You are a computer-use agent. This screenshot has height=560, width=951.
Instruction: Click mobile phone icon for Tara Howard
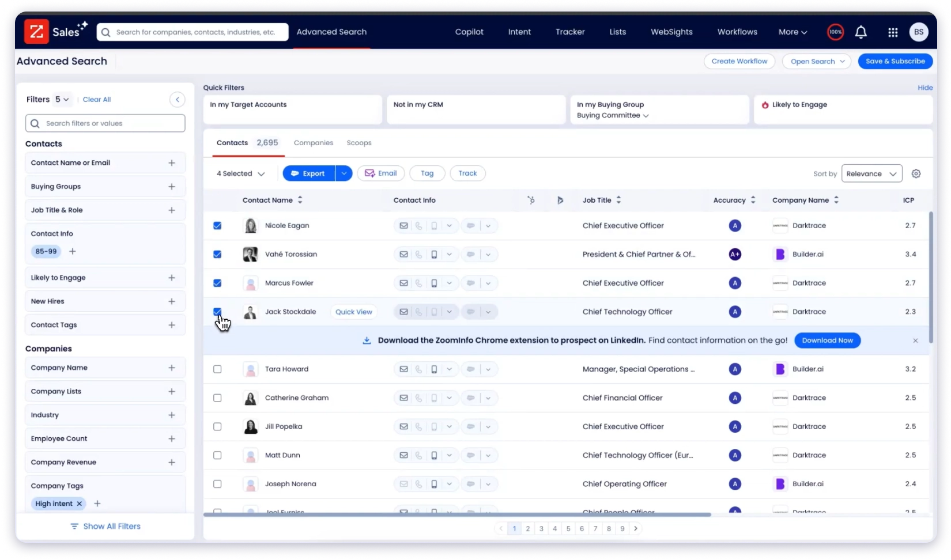[434, 369]
